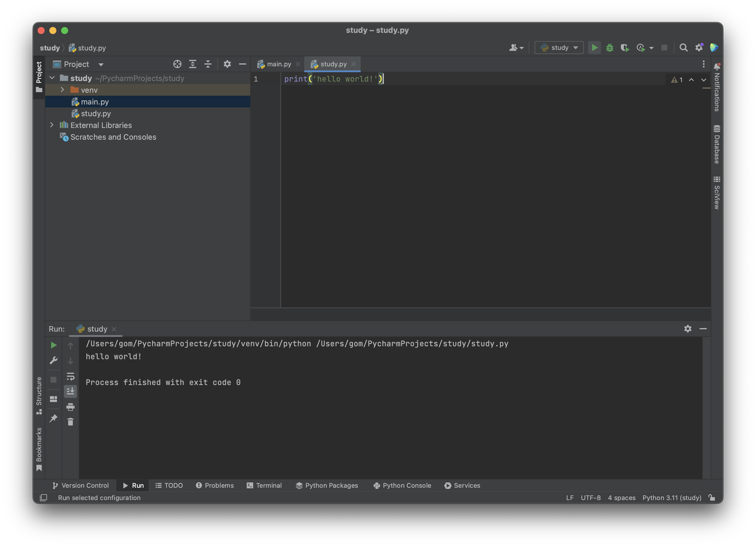Run with Coverage icon in toolbar
Viewport: 756px width, 547px height.
click(x=625, y=48)
